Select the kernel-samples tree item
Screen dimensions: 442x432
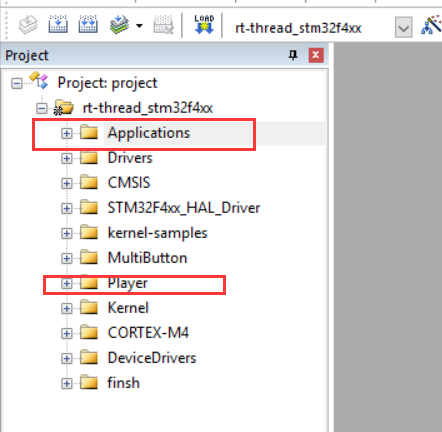click(157, 233)
